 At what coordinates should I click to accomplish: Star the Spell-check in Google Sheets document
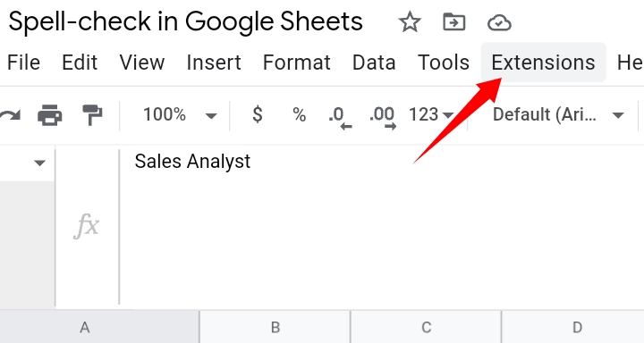pos(410,22)
